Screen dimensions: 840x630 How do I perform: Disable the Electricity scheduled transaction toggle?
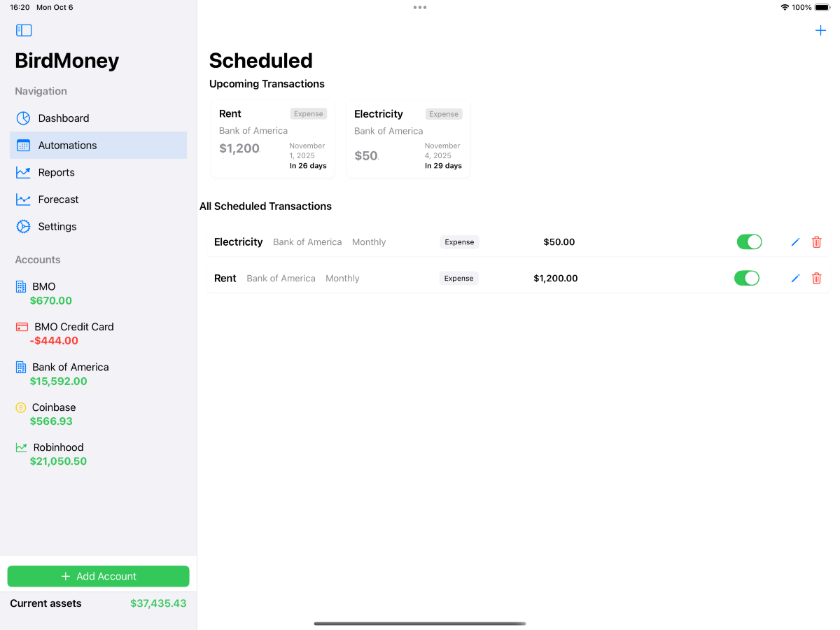click(x=749, y=242)
